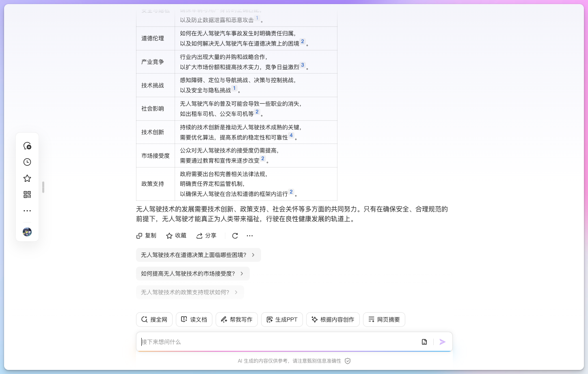Open the QR code panel
Image resolution: width=588 pixels, height=374 pixels.
27,194
